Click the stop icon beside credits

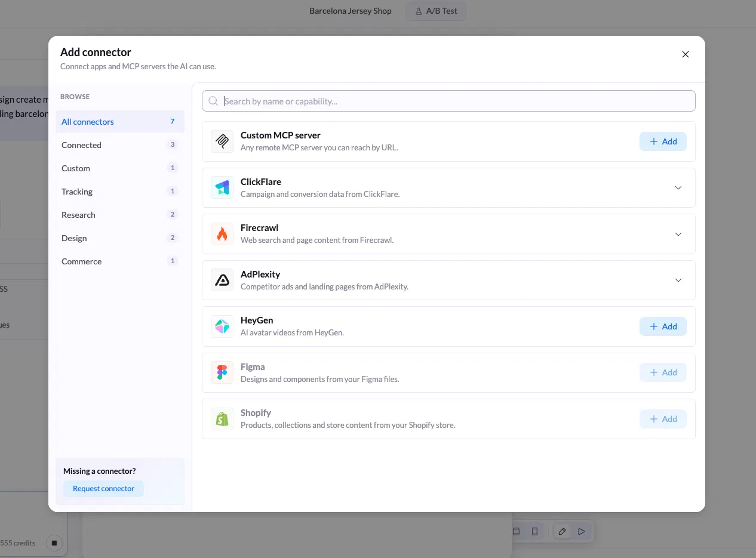[54, 543]
